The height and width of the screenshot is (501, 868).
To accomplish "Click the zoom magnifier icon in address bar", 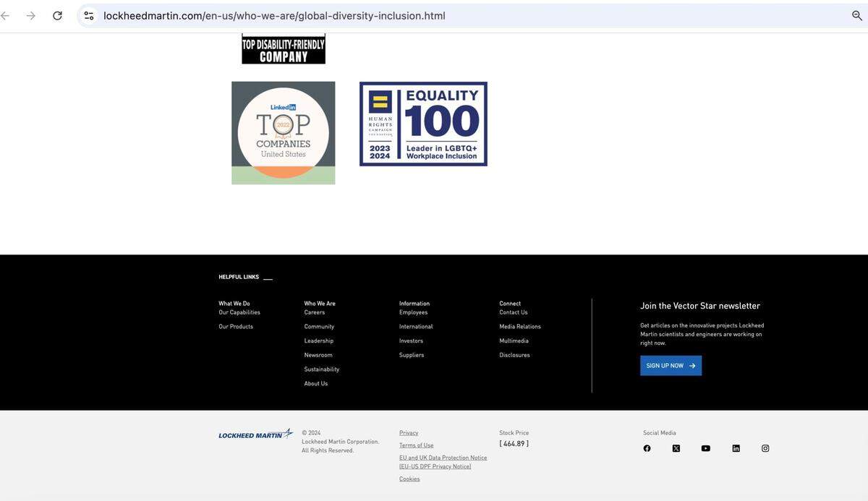I will coord(857,15).
